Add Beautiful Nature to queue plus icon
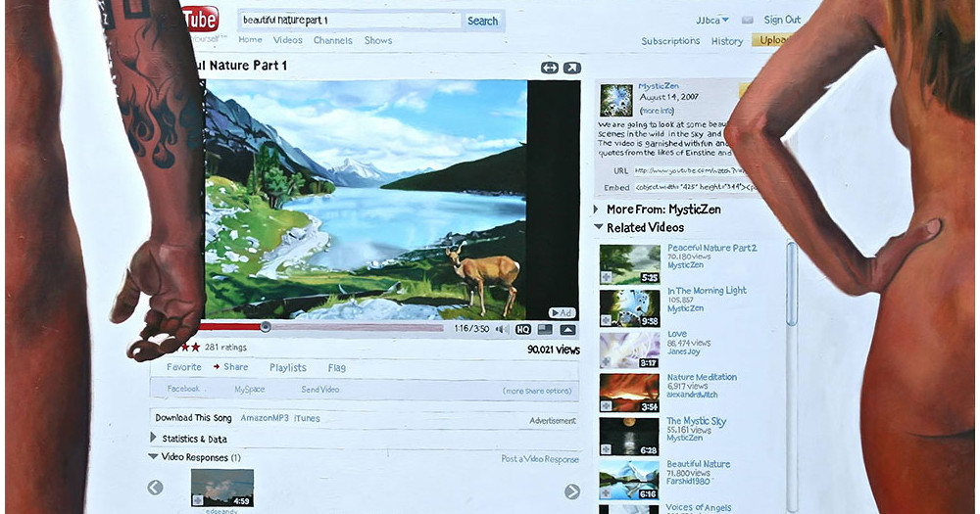980x514 pixels. tap(607, 492)
